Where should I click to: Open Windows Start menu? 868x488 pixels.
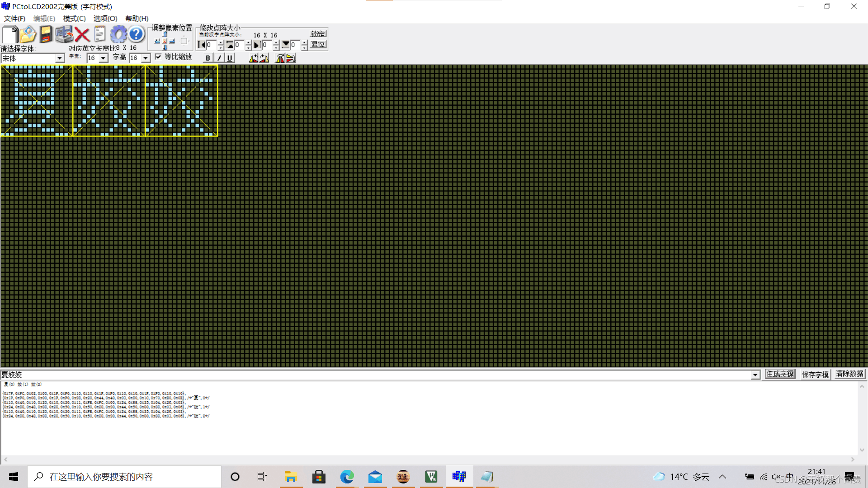pyautogui.click(x=14, y=477)
